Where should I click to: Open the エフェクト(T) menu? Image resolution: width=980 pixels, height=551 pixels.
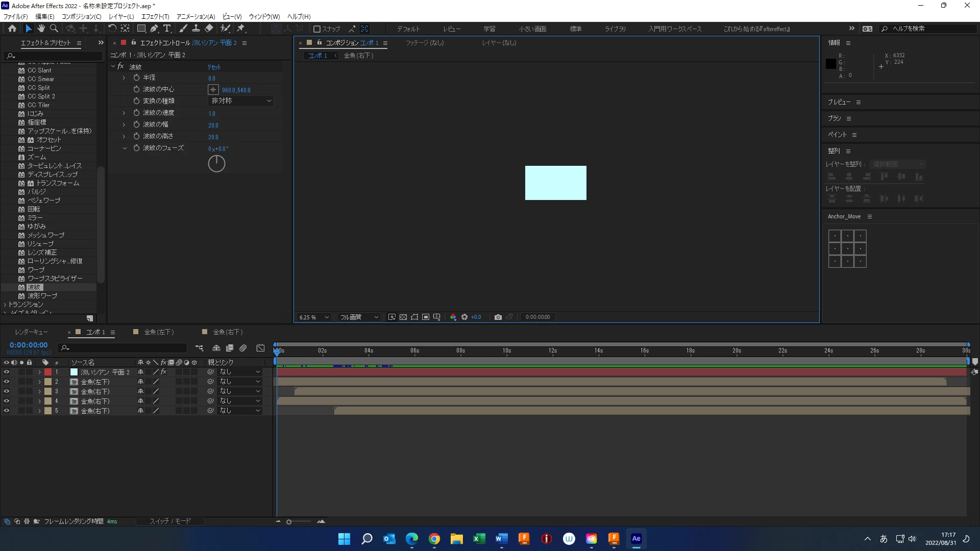click(x=155, y=16)
